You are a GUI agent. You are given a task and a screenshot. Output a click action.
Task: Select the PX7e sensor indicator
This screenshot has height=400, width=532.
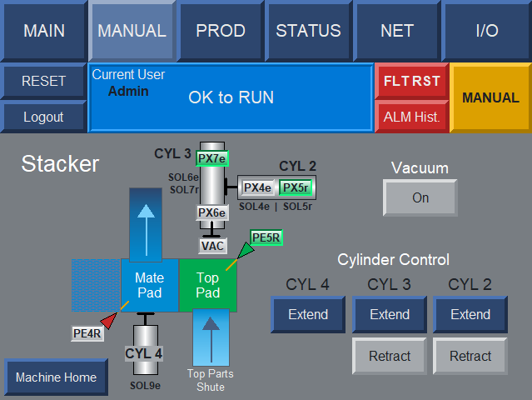(x=212, y=158)
